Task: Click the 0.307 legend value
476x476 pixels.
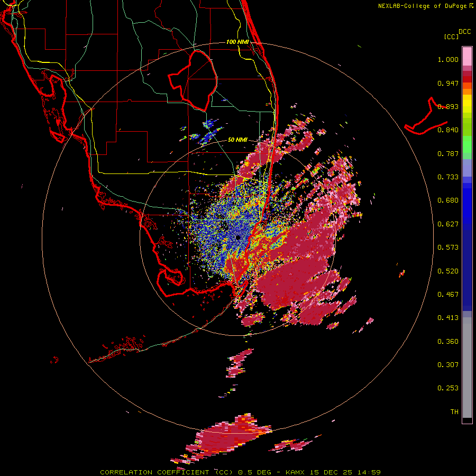Action: click(448, 365)
